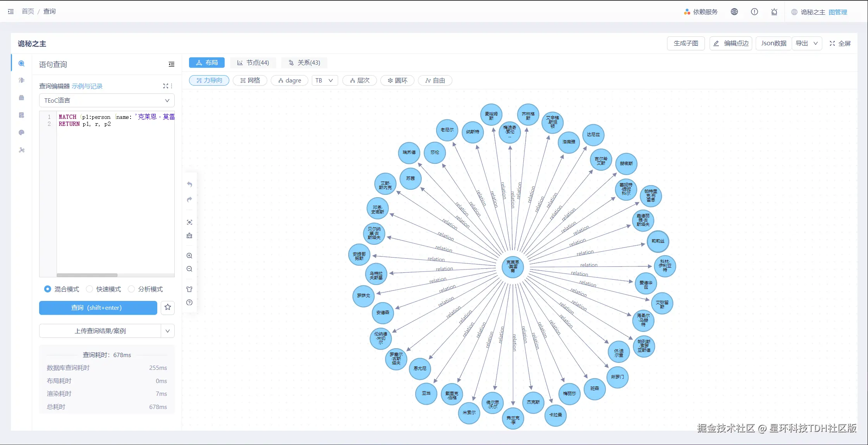Switch to 关系(43) tab
The width and height of the screenshot is (868, 445).
304,63
